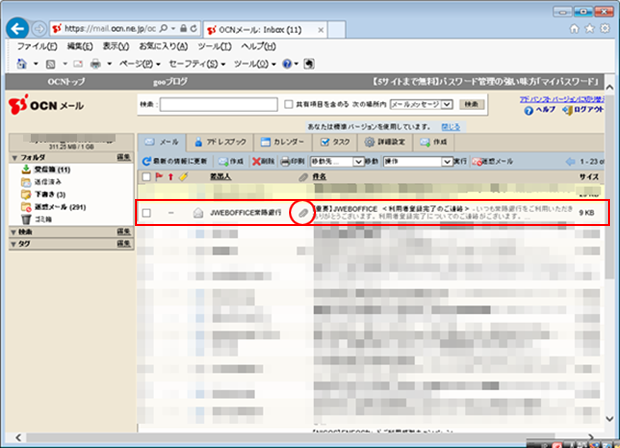Click the envelope icon on the JWEBOFFICE row
This screenshot has height=448, width=620.
[x=198, y=213]
